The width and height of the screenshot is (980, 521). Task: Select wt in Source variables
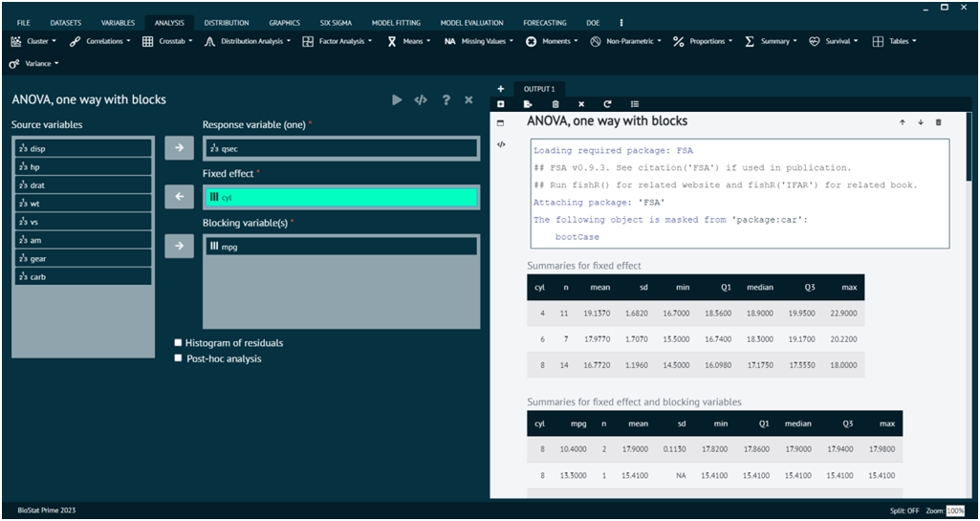click(x=83, y=203)
